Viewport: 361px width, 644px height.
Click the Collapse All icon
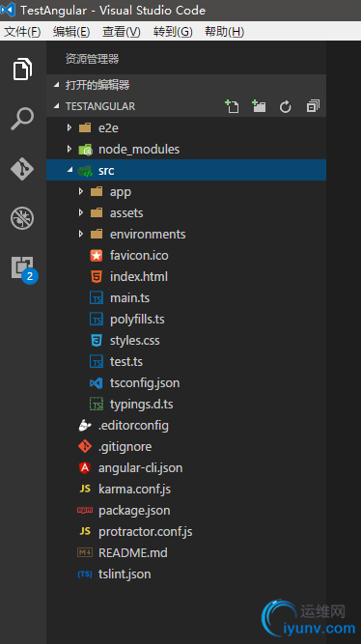(x=313, y=106)
